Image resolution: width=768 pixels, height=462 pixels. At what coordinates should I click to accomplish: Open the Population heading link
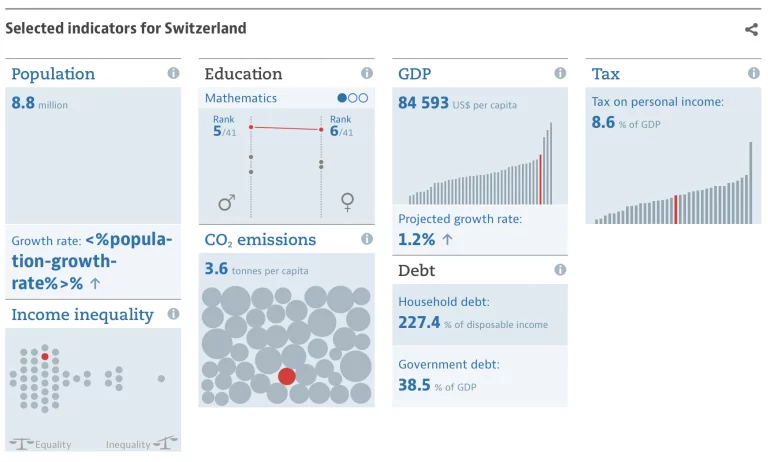[53, 74]
